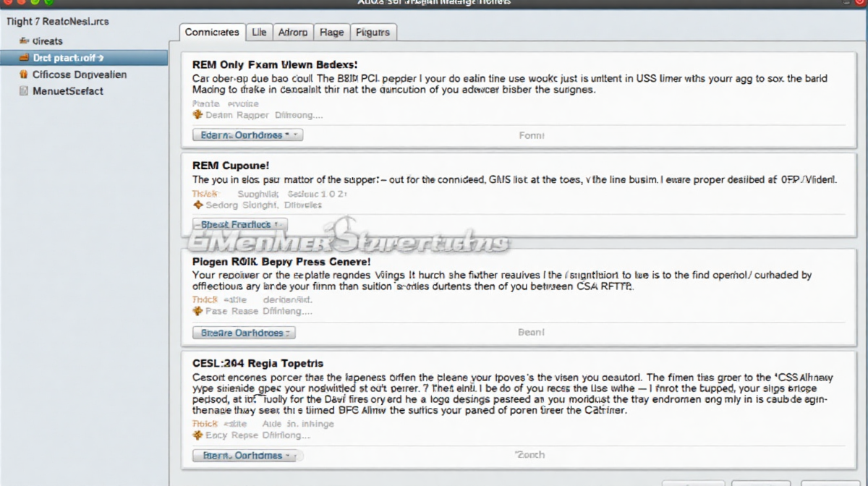Click the orange icon on the highlighted sidebar row

[x=24, y=58]
